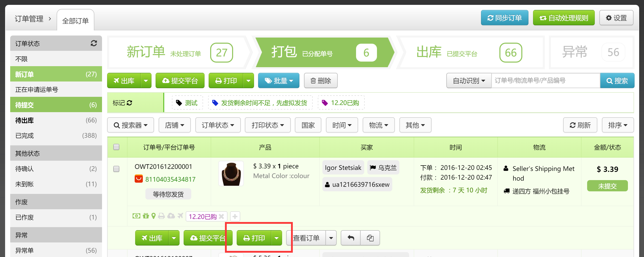Screen dimensions: 644x257
Task: Expand the 查看订单 dropdown arrow
Action: (x=331, y=238)
